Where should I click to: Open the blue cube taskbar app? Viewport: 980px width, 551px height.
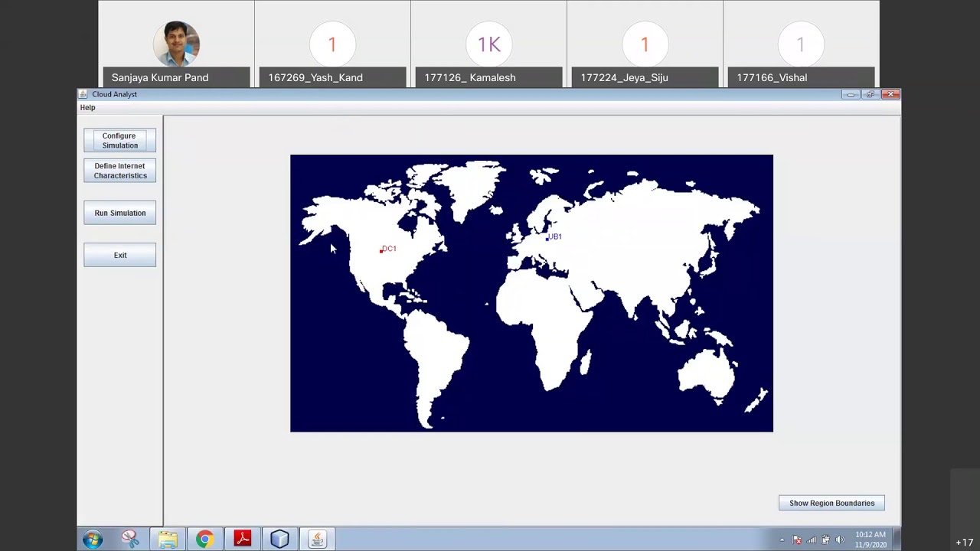[x=279, y=540]
